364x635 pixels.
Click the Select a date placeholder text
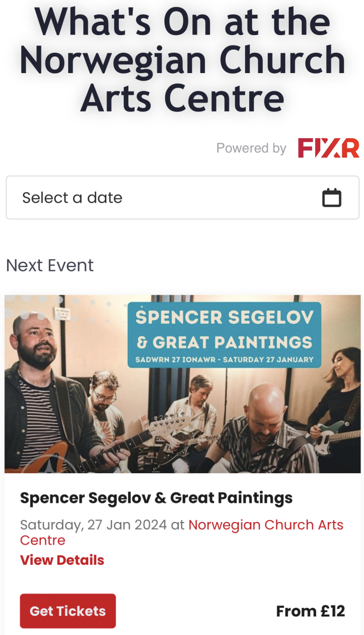click(x=72, y=197)
